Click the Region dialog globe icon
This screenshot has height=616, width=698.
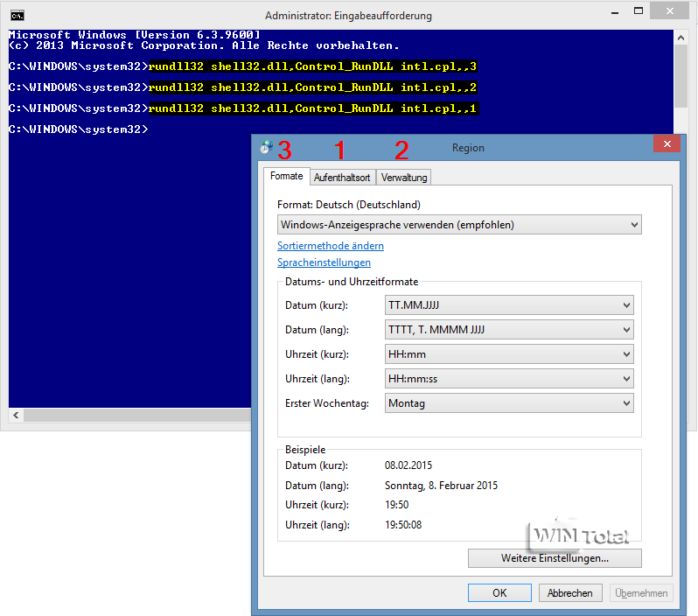[266, 147]
